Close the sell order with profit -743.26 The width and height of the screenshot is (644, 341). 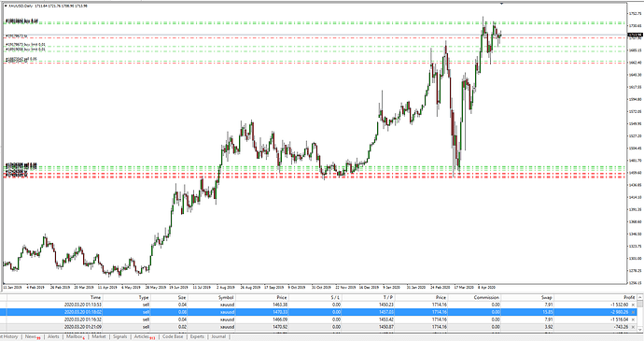click(x=633, y=327)
